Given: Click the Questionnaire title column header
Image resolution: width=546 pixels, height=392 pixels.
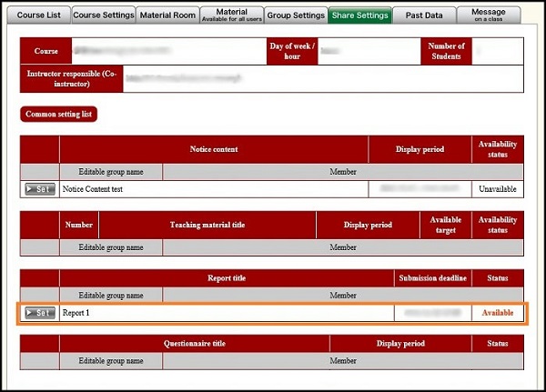Looking at the screenshot, I should 195,344.
